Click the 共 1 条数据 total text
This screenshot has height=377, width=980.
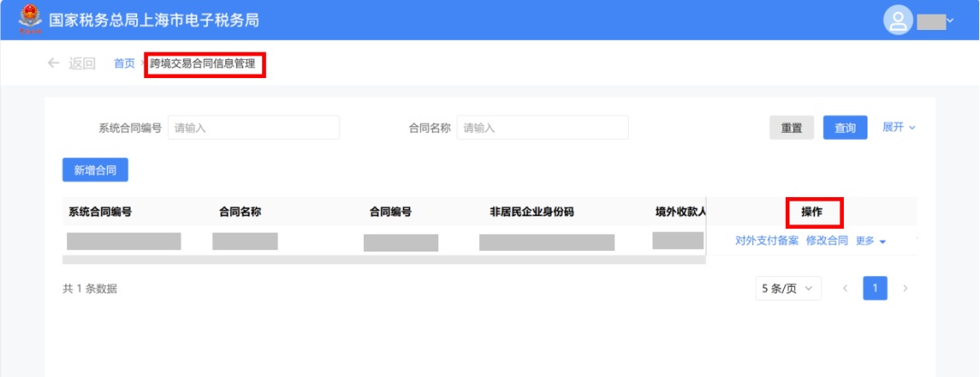[x=90, y=289]
